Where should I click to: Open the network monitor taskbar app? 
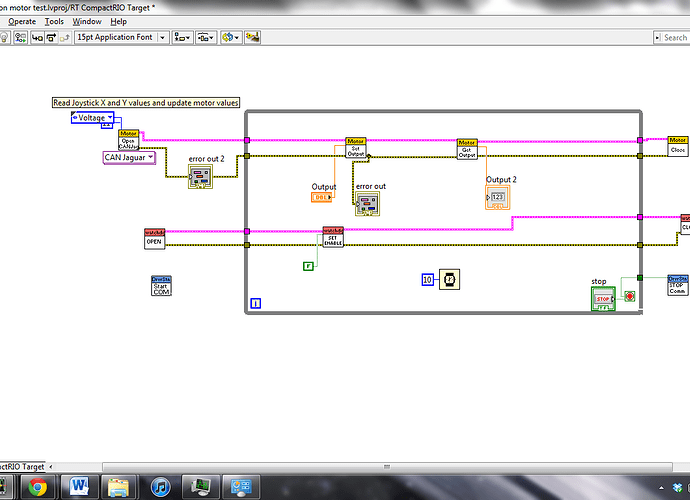coord(200,487)
